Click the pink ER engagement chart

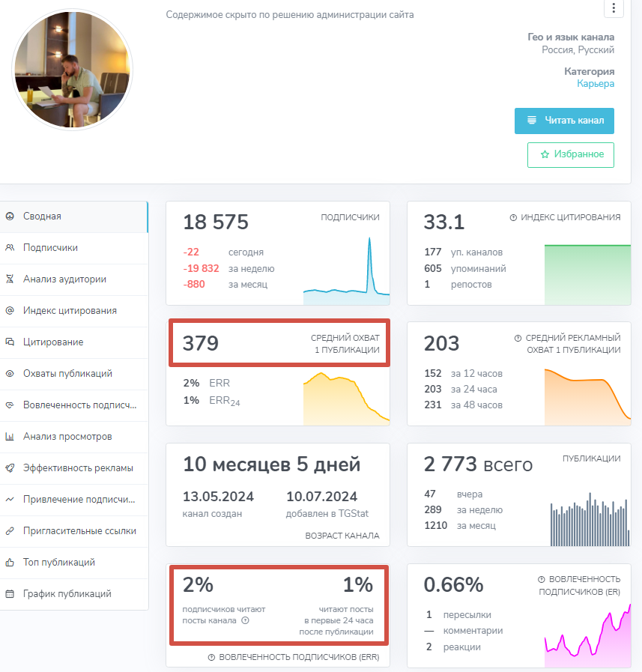click(587, 635)
